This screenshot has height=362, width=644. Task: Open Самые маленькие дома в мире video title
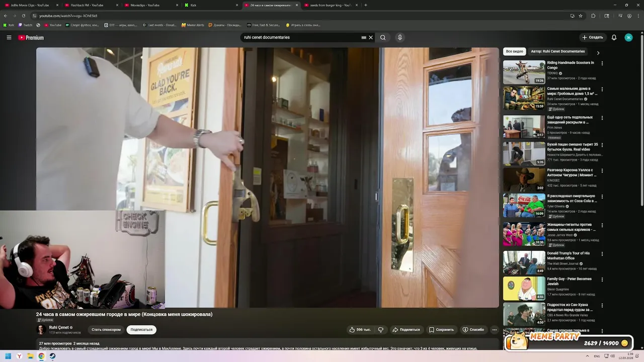[572, 91]
